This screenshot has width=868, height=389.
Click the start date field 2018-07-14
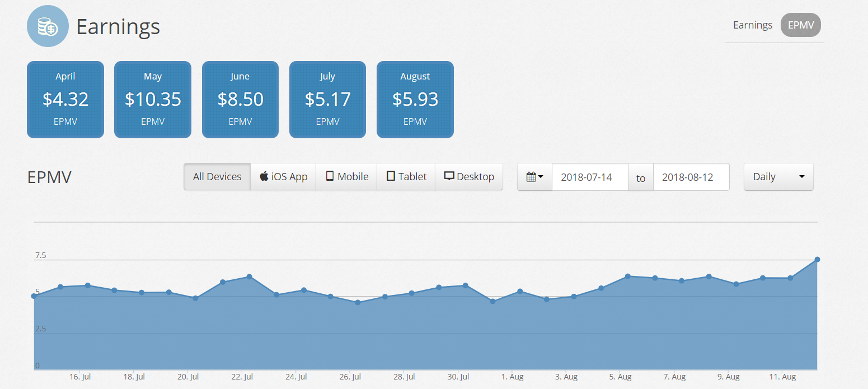tap(590, 177)
